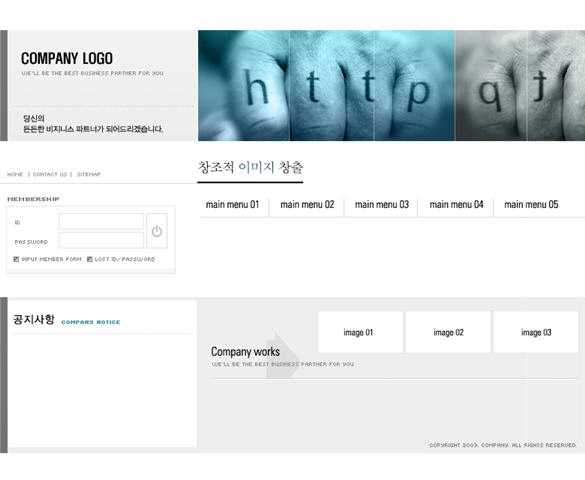Visit the Sitemap link
The width and height of the screenshot is (585, 480).
pyautogui.click(x=89, y=174)
